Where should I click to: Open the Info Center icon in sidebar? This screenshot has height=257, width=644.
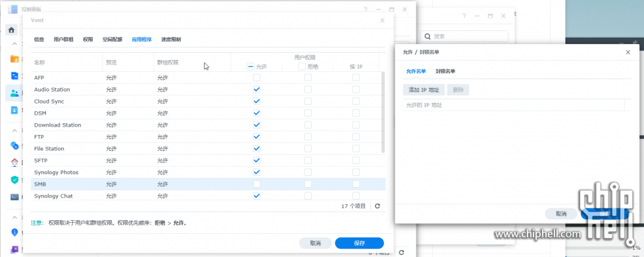pyautogui.click(x=14, y=233)
